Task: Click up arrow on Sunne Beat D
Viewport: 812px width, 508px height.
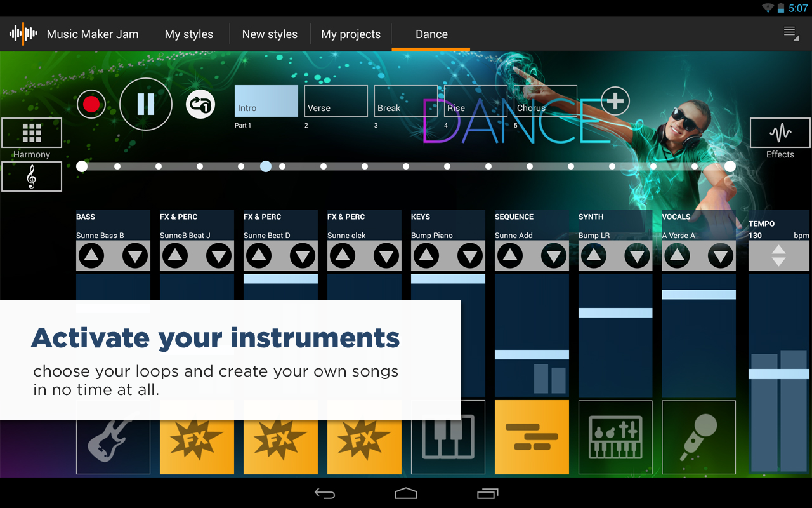Action: click(259, 256)
